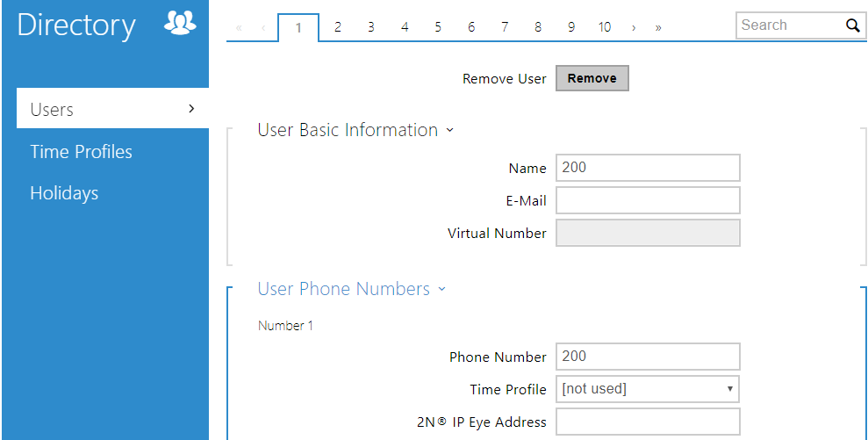Go to the previous page arrow
The width and height of the screenshot is (868, 440).
263,28
